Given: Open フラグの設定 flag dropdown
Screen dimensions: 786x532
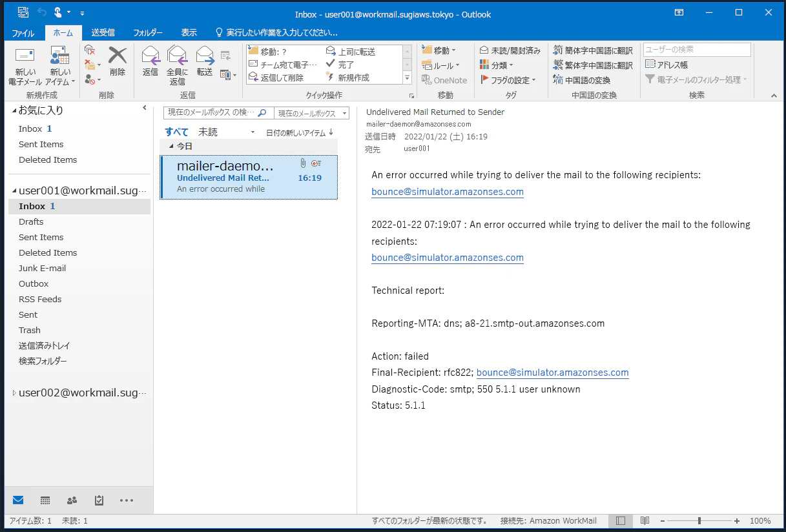Looking at the screenshot, I should tap(508, 80).
